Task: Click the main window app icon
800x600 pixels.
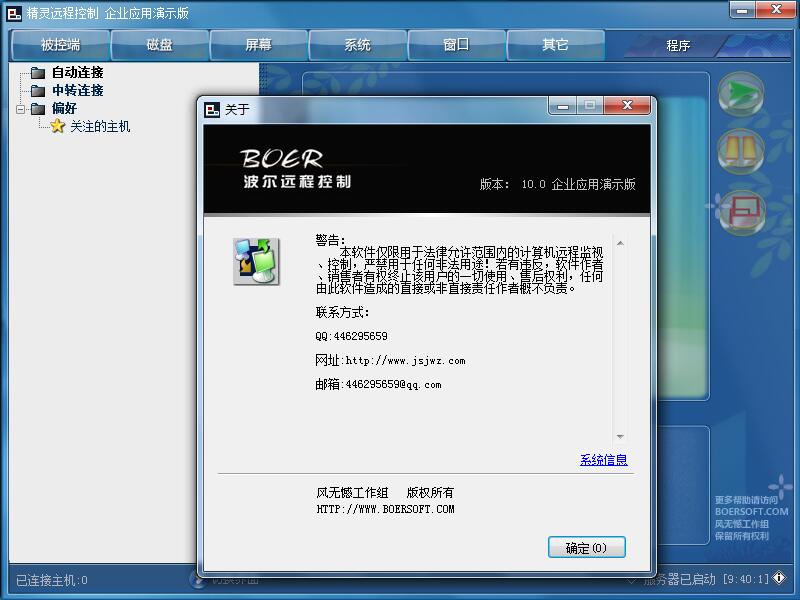Action: pyautogui.click(x=14, y=14)
